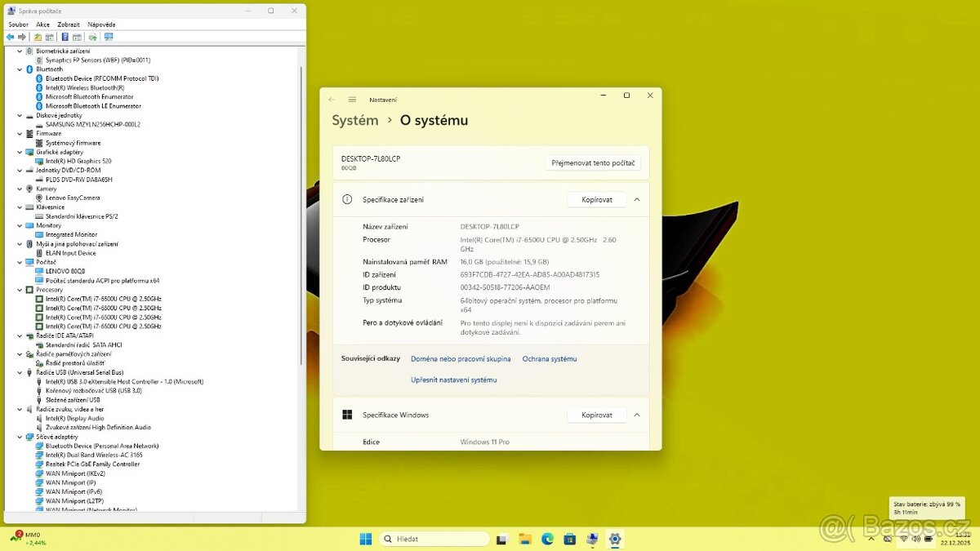Collapse the Bluetooth category in the device tree
Screen dimensions: 980x551
point(20,69)
